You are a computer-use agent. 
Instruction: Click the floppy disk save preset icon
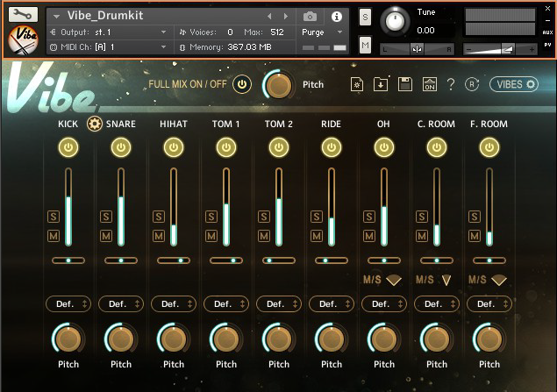point(404,84)
